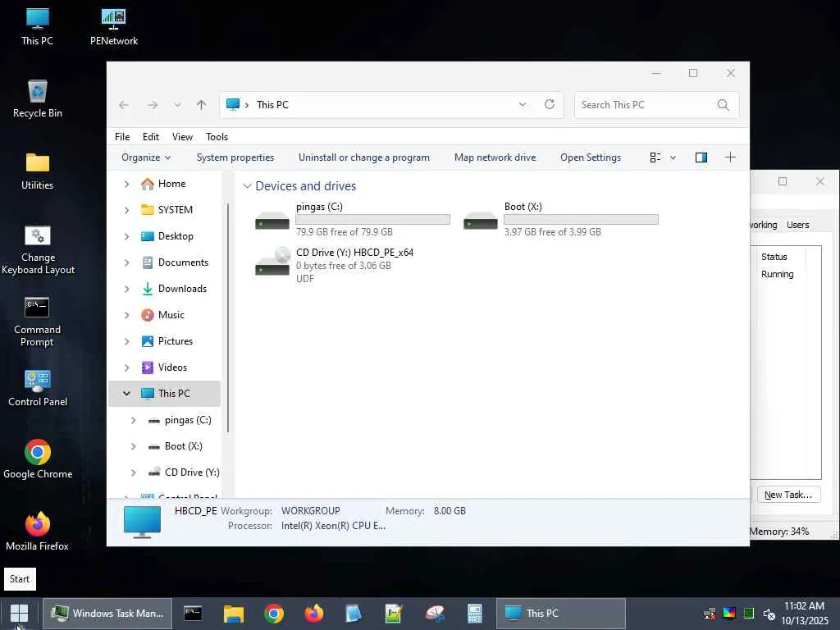Toggle the preview pane icon
The height and width of the screenshot is (630, 840).
pos(701,157)
